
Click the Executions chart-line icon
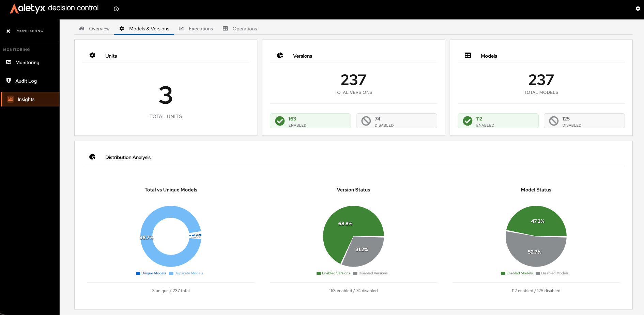click(x=181, y=29)
